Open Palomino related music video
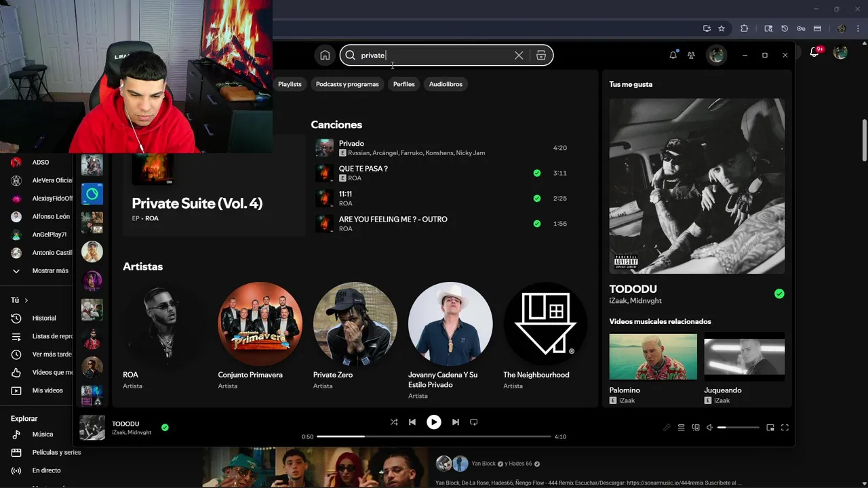The image size is (868, 488). tap(653, 357)
